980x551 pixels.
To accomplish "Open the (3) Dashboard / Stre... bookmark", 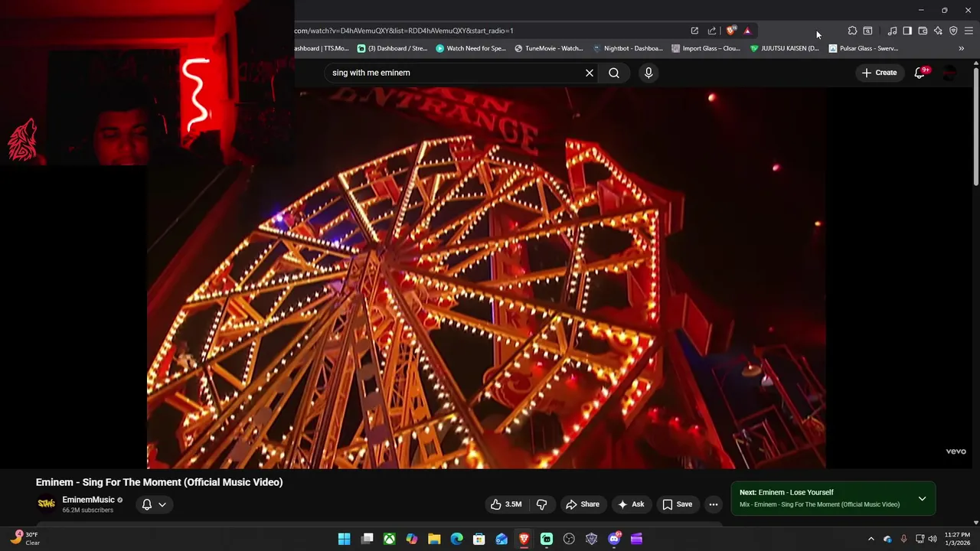I will [392, 48].
